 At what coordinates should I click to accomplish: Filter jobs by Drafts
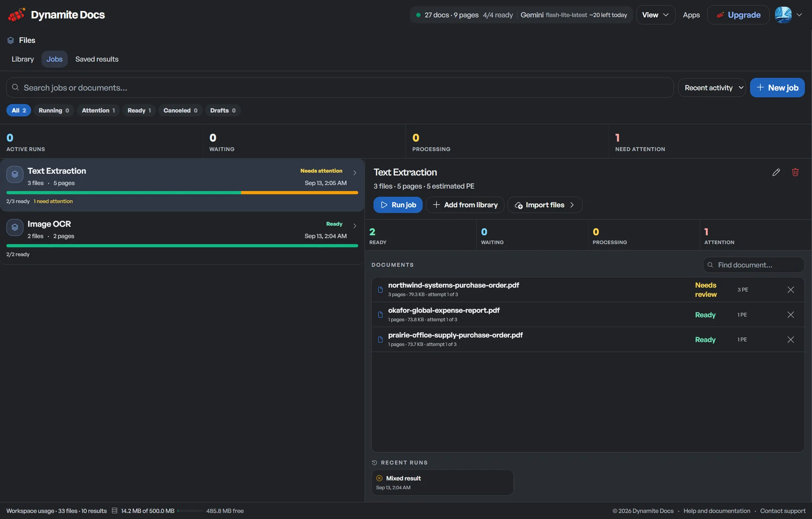[223, 111]
